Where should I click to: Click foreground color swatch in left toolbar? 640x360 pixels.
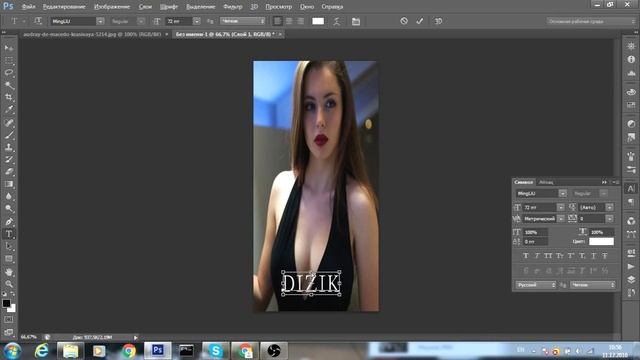[6, 303]
